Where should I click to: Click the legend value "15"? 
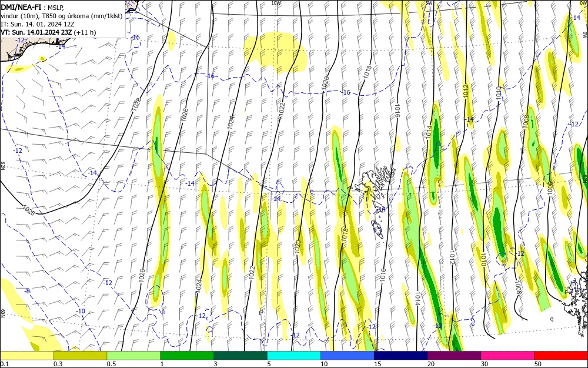click(x=377, y=364)
